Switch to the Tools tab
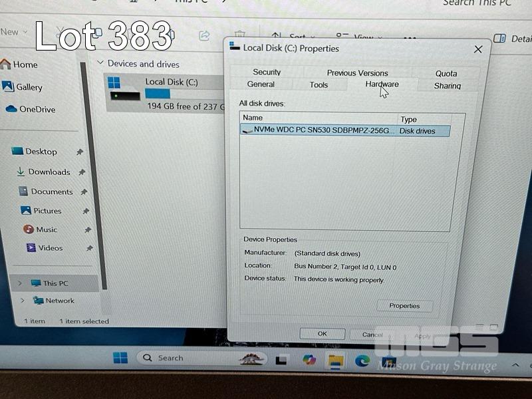The image size is (532, 399). coord(319,84)
